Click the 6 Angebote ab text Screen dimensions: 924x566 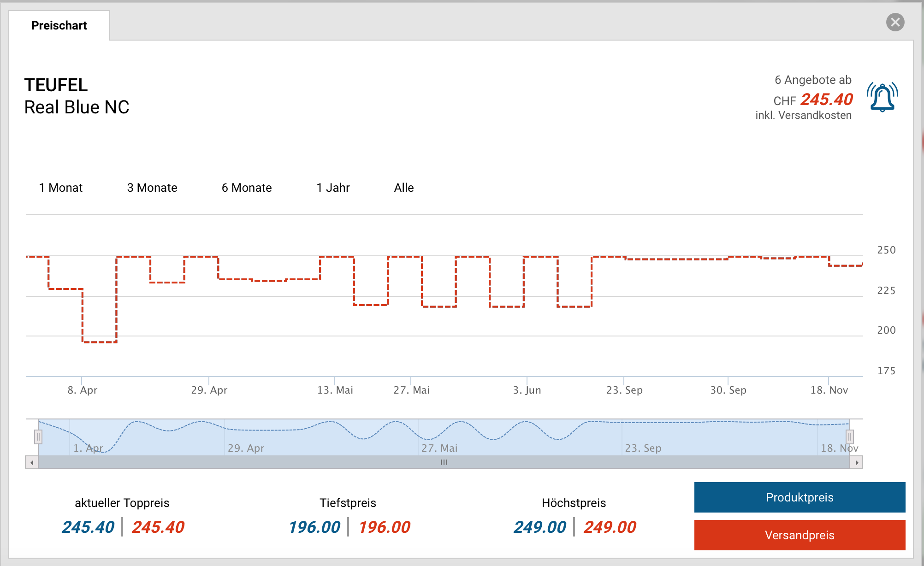coord(813,80)
